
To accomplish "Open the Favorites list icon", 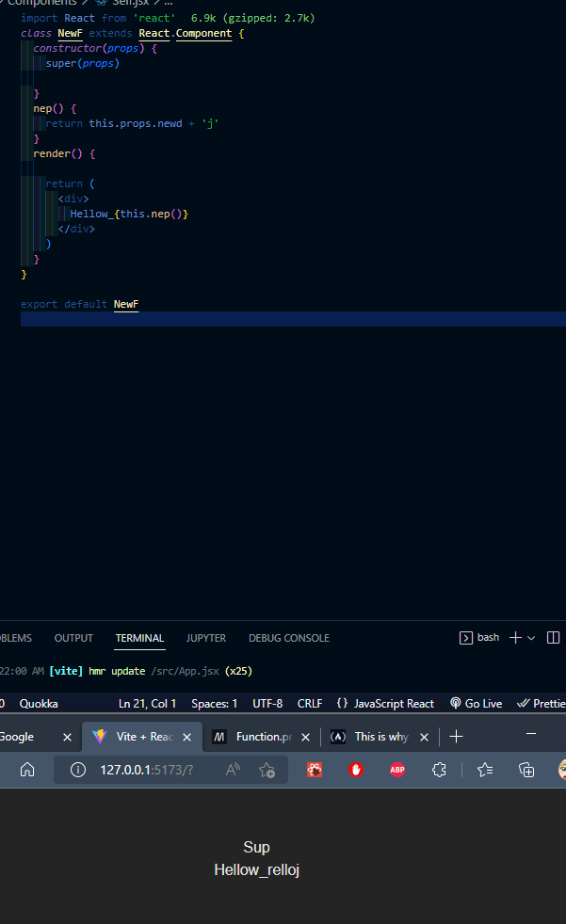I will 485,770.
